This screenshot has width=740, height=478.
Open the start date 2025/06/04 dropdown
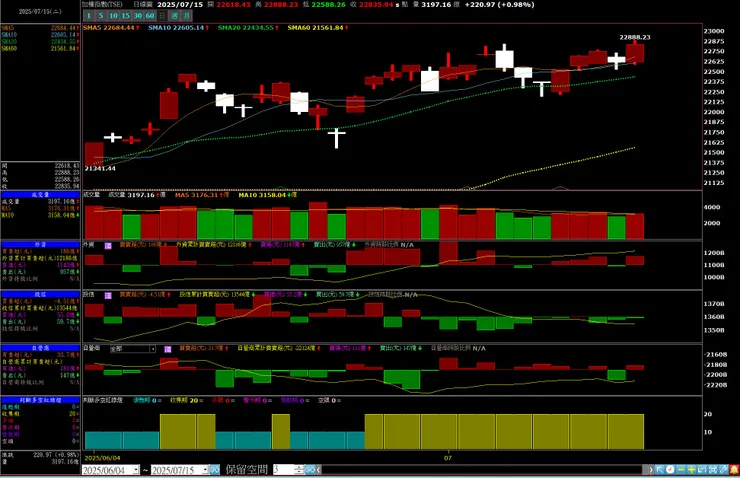(x=136, y=470)
